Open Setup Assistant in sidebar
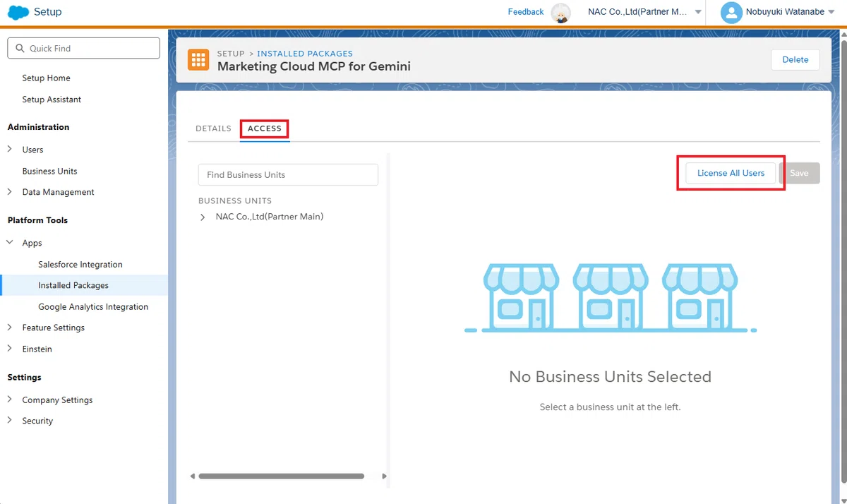 pyautogui.click(x=52, y=100)
